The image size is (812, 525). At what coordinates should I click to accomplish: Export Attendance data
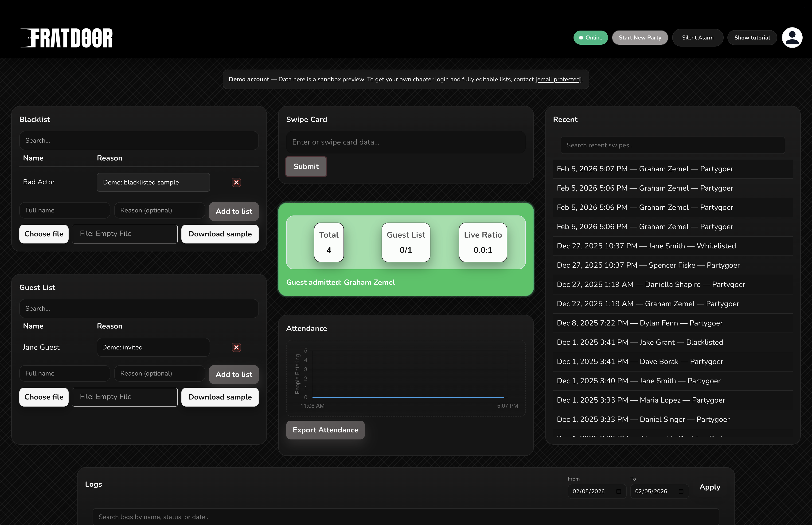tap(325, 430)
